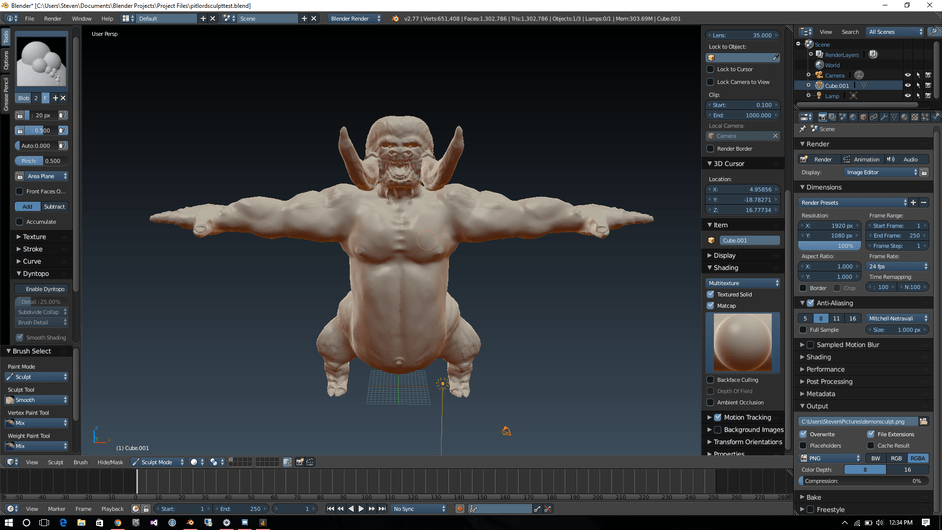Uncheck the Matcap checkbox
The width and height of the screenshot is (942, 530).
(711, 306)
